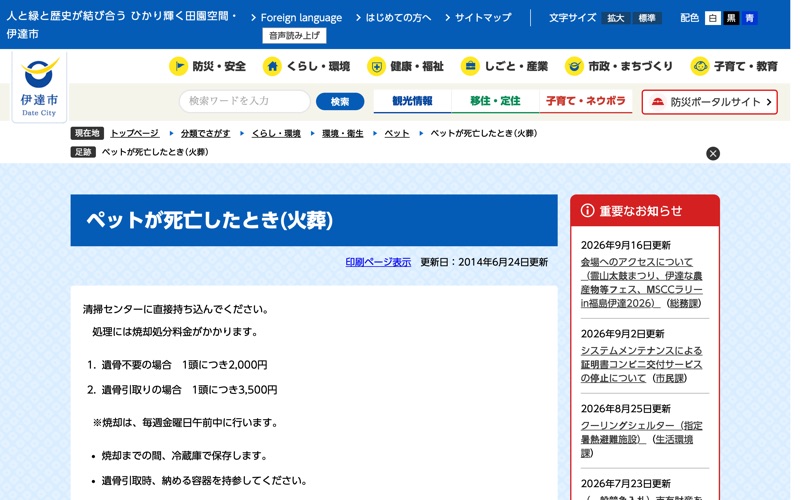This screenshot has height=500, width=800.
Task: Reset text size with the 標準 button
Action: 646,18
